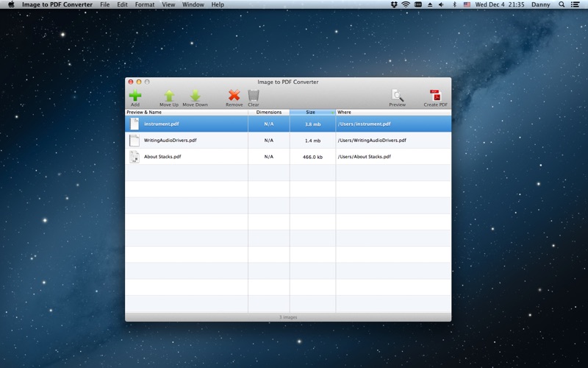Viewport: 588px width, 368px height.
Task: Click the 466.0 kb size cell
Action: tap(313, 157)
